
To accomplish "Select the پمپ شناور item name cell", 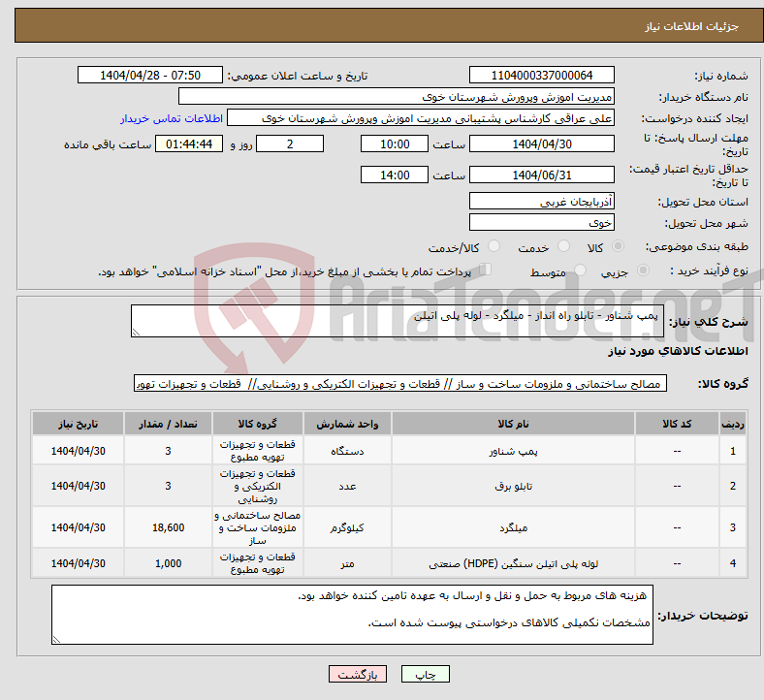I will click(513, 451).
